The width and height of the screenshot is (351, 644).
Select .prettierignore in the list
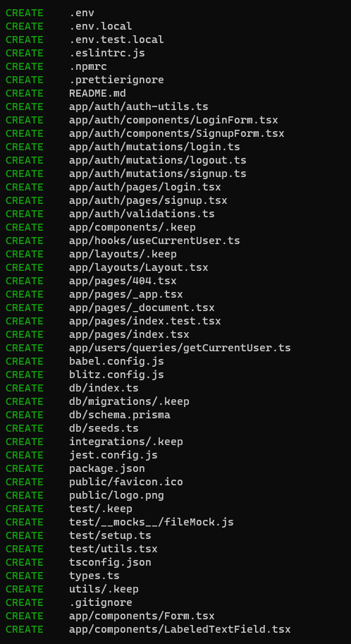click(116, 80)
